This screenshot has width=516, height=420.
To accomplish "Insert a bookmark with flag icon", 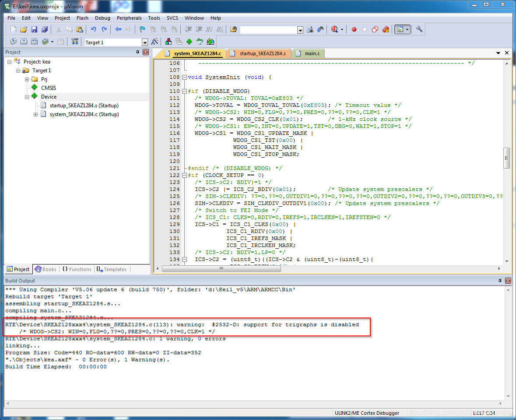I will click(142, 29).
